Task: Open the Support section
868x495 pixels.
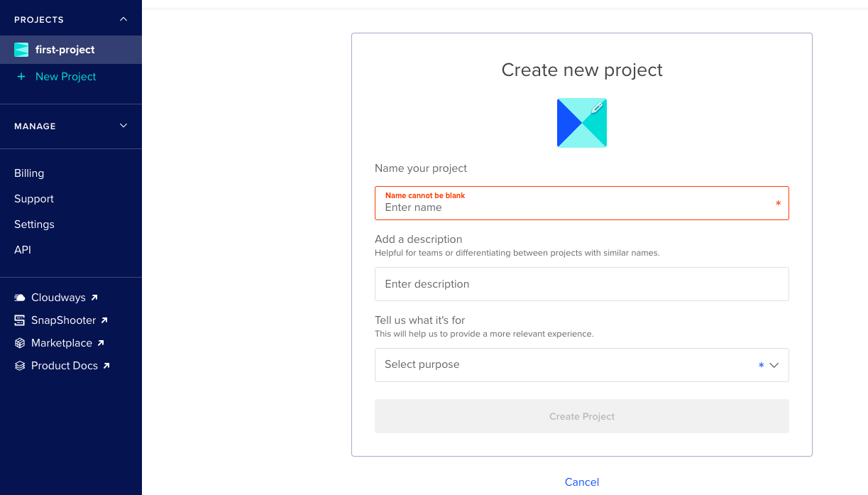Action: pyautogui.click(x=33, y=198)
